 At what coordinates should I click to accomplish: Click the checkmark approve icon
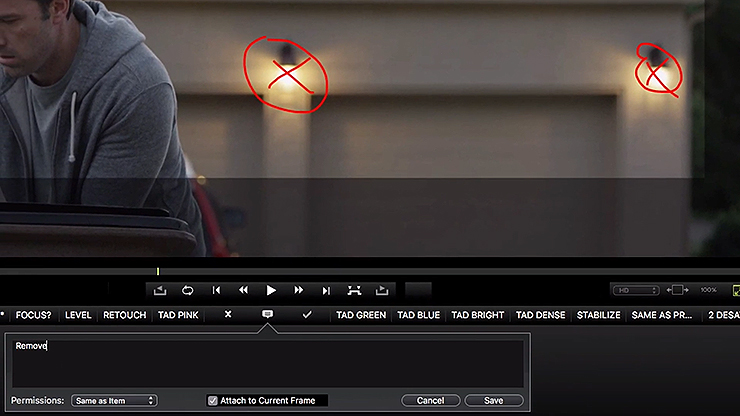(x=307, y=314)
